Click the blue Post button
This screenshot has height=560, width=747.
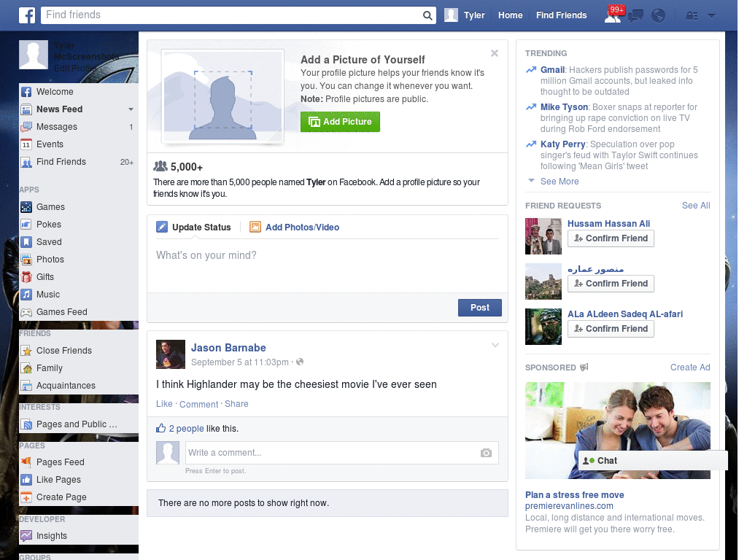click(480, 308)
